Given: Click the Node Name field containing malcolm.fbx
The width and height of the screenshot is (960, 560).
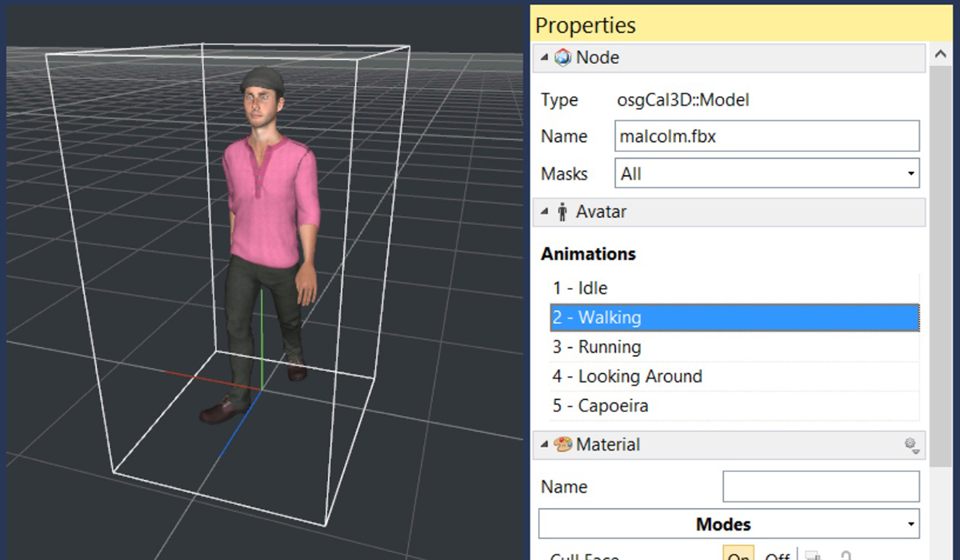Looking at the screenshot, I should click(x=766, y=136).
